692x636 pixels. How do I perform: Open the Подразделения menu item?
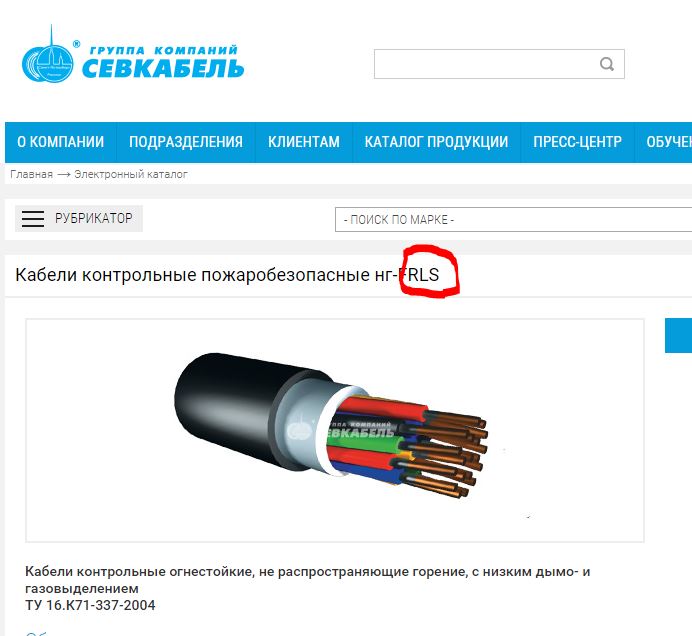186,142
